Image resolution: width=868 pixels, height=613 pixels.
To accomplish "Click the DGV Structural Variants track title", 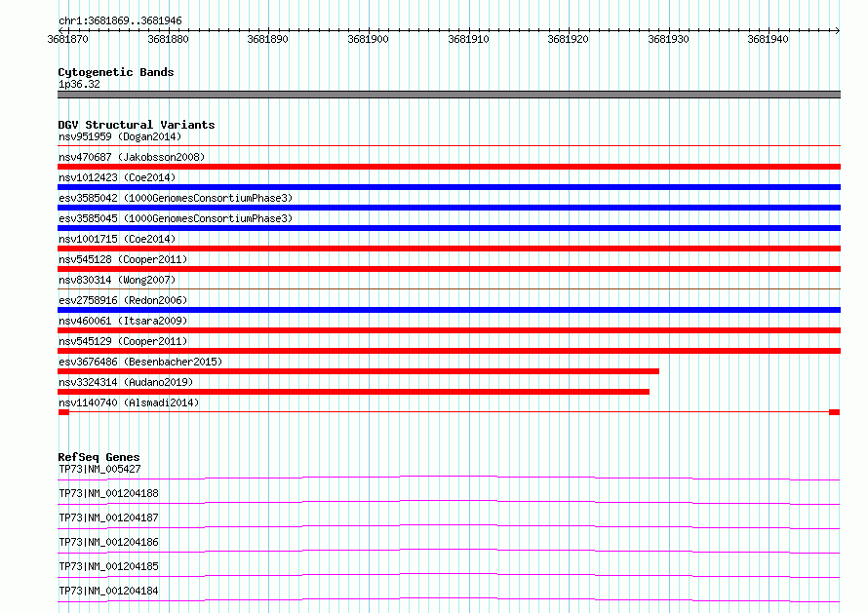I will [x=137, y=125].
